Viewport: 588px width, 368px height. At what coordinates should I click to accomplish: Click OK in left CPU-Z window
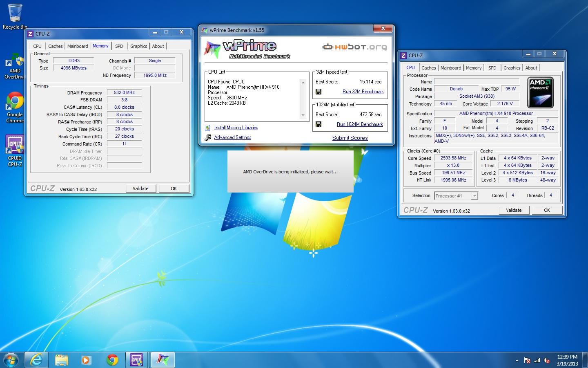point(174,188)
